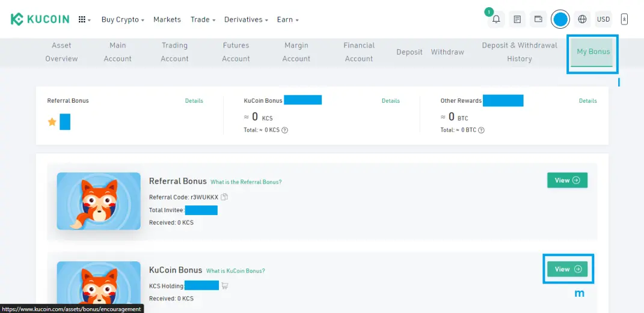The width and height of the screenshot is (644, 313).
Task: Switch to Futures Account tab
Action: pos(236,52)
